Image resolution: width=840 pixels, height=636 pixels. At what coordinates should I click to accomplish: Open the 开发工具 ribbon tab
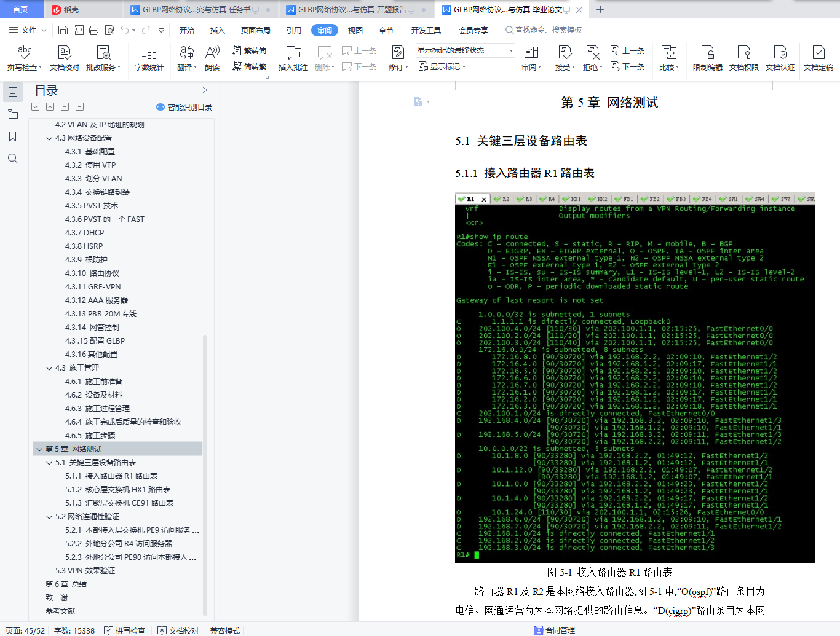point(426,30)
